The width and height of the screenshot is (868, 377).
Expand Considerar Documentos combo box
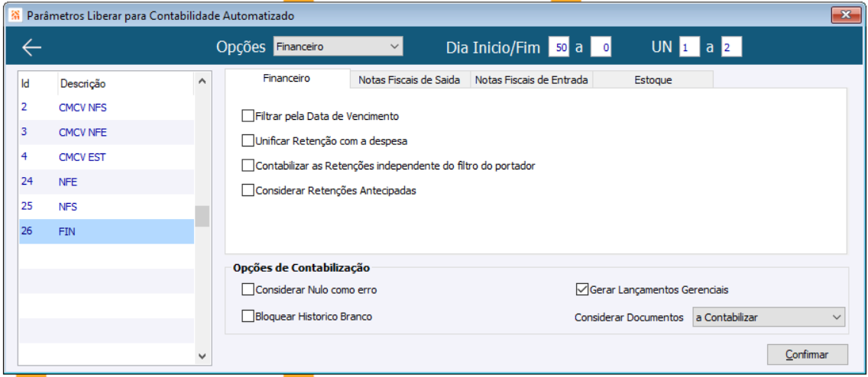[x=768, y=317]
